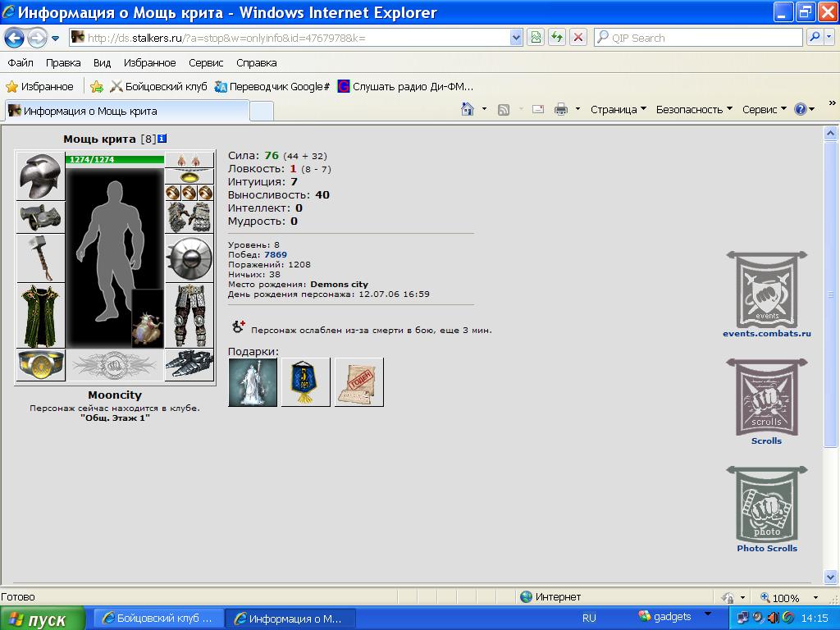Image resolution: width=840 pixels, height=630 pixels.
Task: Open the ice wizard statue gift
Action: (253, 382)
